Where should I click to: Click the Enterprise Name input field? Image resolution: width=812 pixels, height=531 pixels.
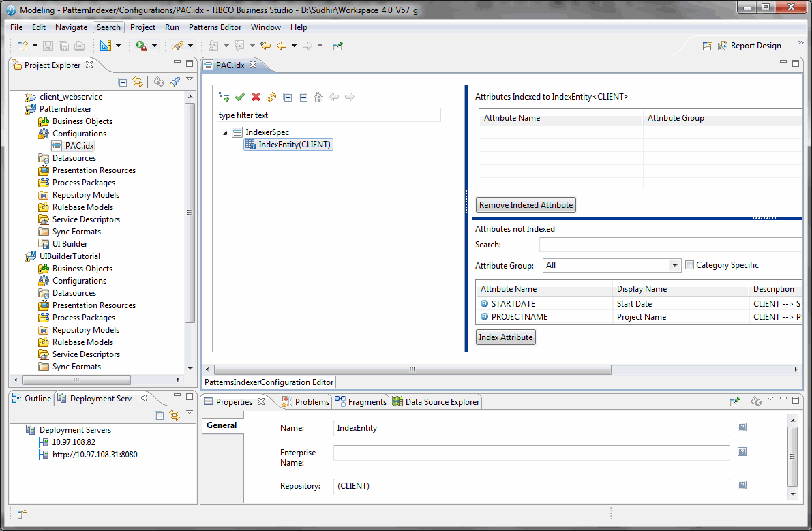[x=531, y=453]
